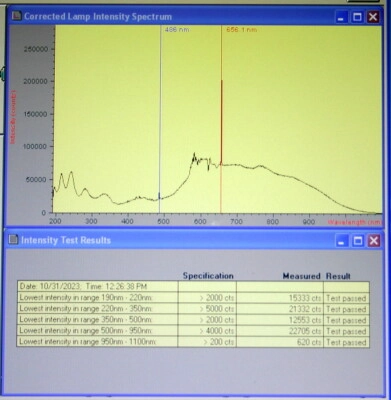Click the Corrected Lamp Intensity Spectrum window icon
This screenshot has height=400, width=391.
[16, 16]
